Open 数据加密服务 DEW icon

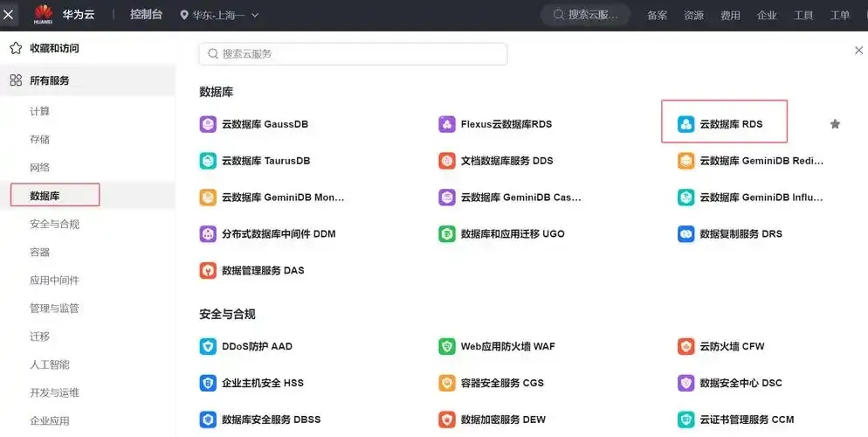click(x=447, y=420)
